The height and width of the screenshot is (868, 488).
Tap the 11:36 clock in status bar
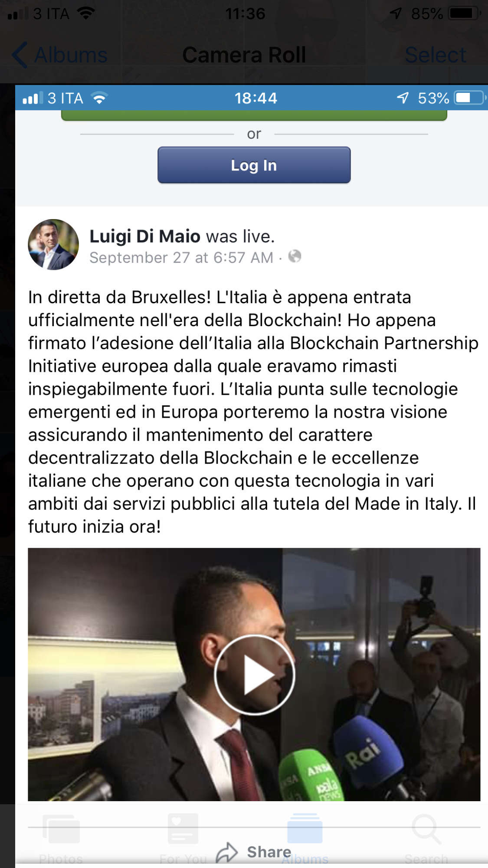click(245, 13)
